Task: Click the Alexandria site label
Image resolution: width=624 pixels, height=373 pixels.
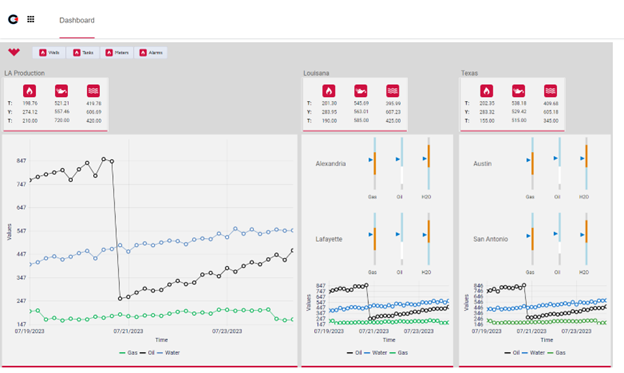Action: [x=331, y=164]
